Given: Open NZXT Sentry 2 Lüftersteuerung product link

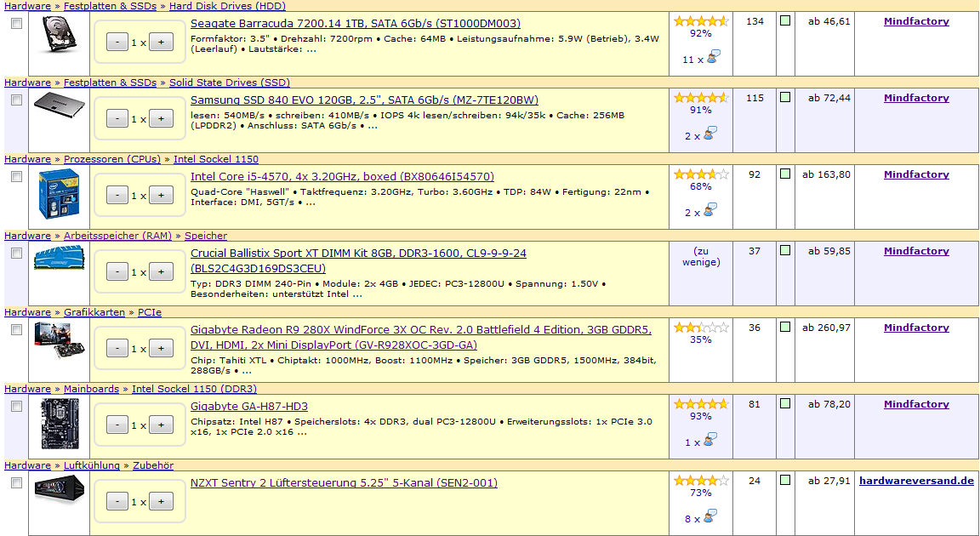Looking at the screenshot, I should coord(344,483).
